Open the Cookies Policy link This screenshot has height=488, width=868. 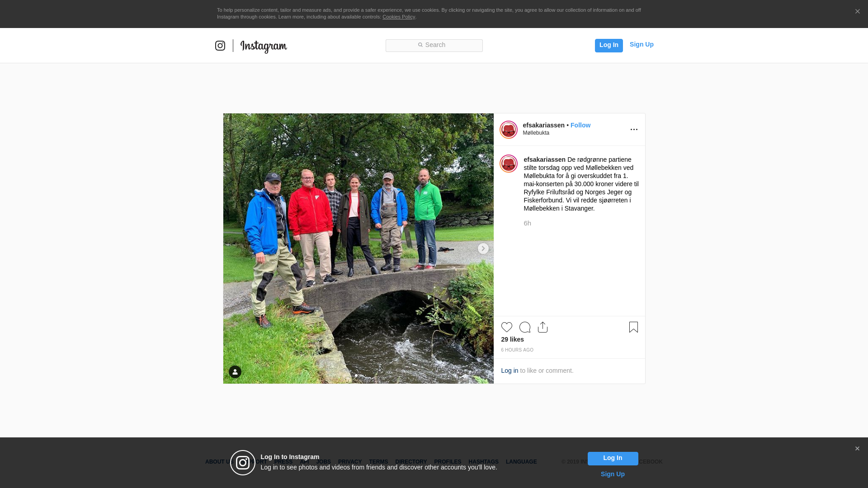coord(399,17)
